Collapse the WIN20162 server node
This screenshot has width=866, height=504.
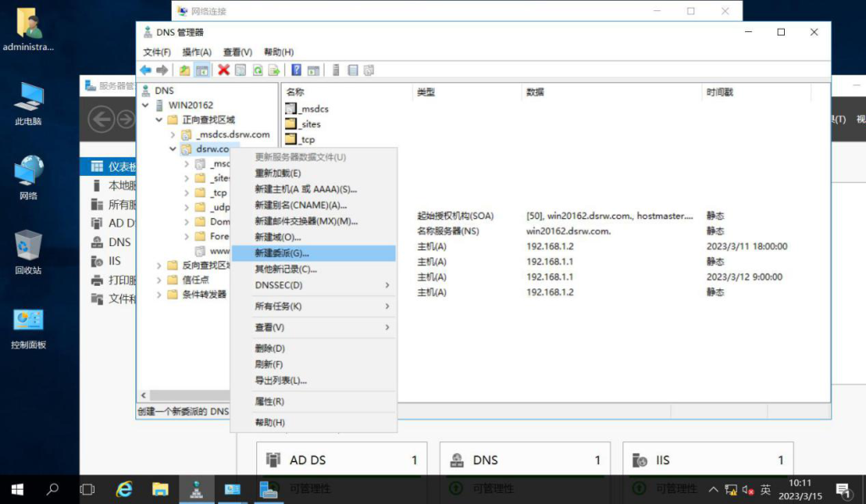145,105
